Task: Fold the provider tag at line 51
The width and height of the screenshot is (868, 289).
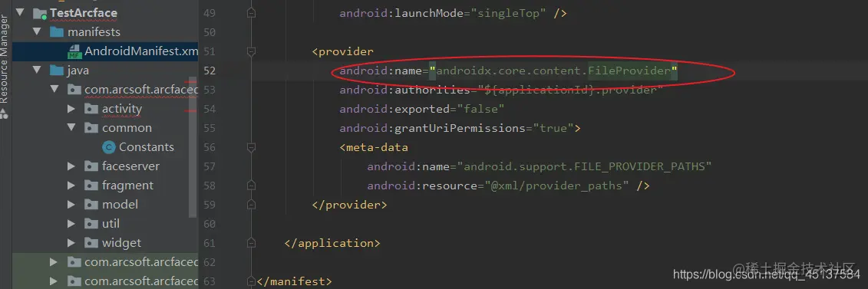Action: tap(251, 52)
